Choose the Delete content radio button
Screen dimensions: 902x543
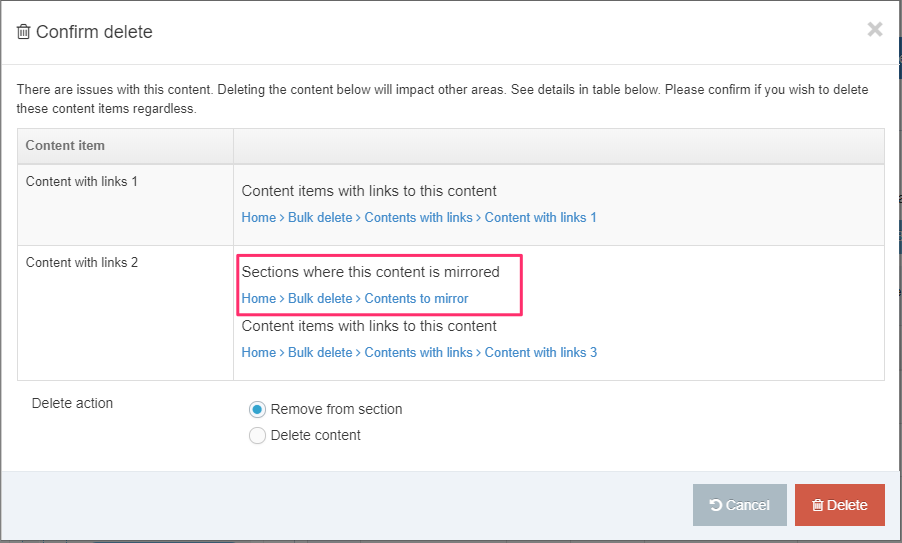[258, 435]
